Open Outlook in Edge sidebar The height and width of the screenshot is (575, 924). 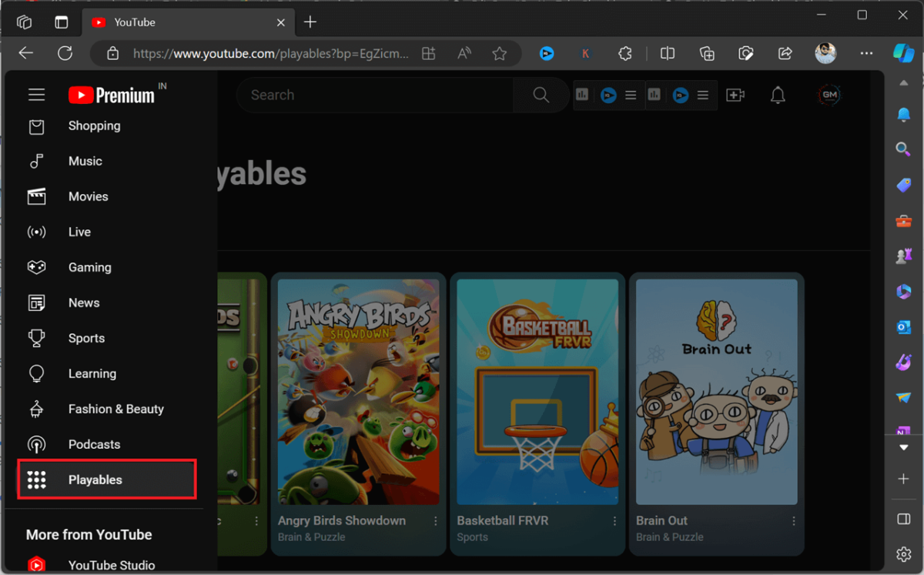coord(903,327)
